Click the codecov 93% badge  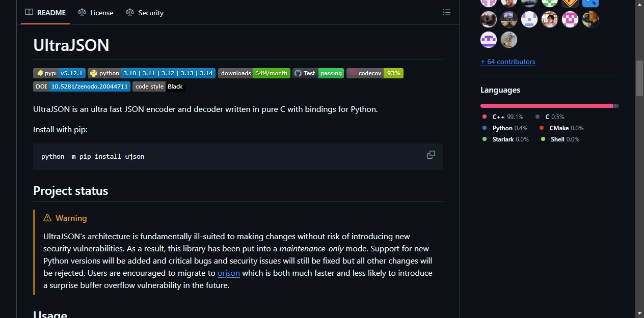[375, 73]
